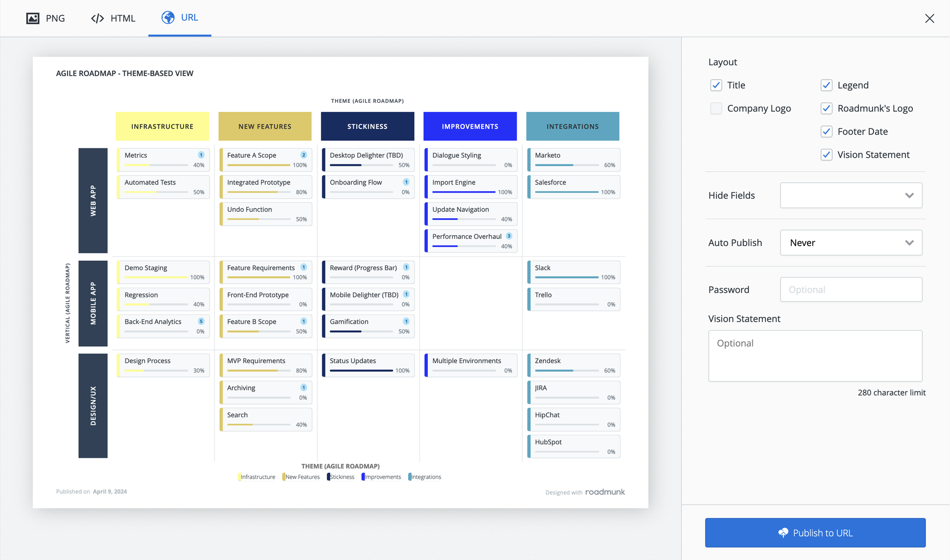Click the globe icon on the URL tab

[x=167, y=17]
